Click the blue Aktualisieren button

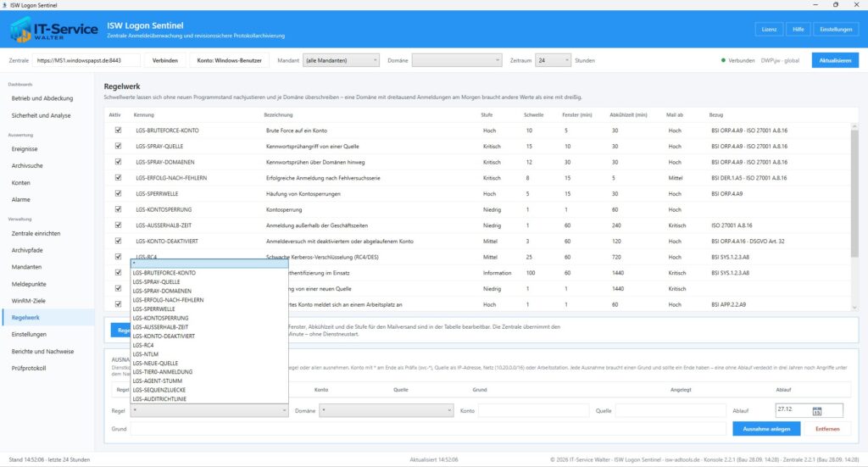pos(835,60)
